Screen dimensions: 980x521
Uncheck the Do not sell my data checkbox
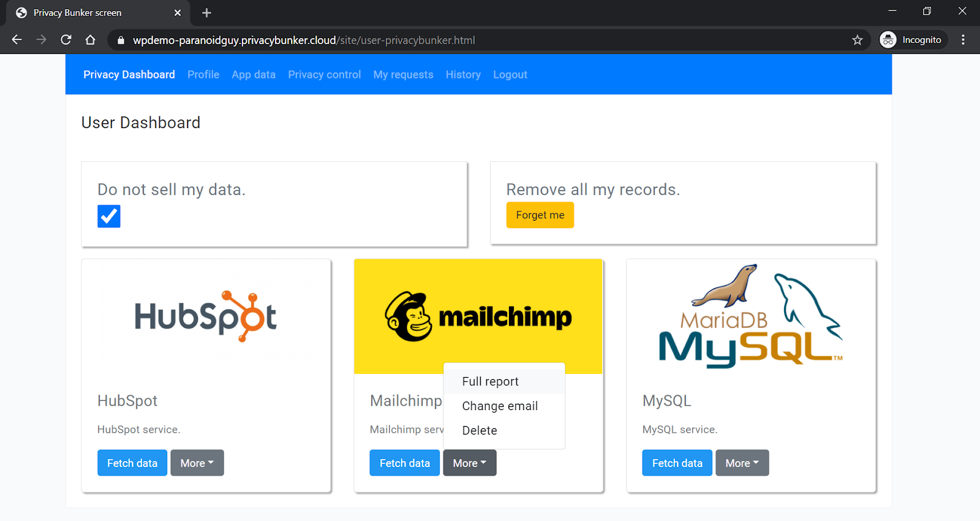(109, 216)
